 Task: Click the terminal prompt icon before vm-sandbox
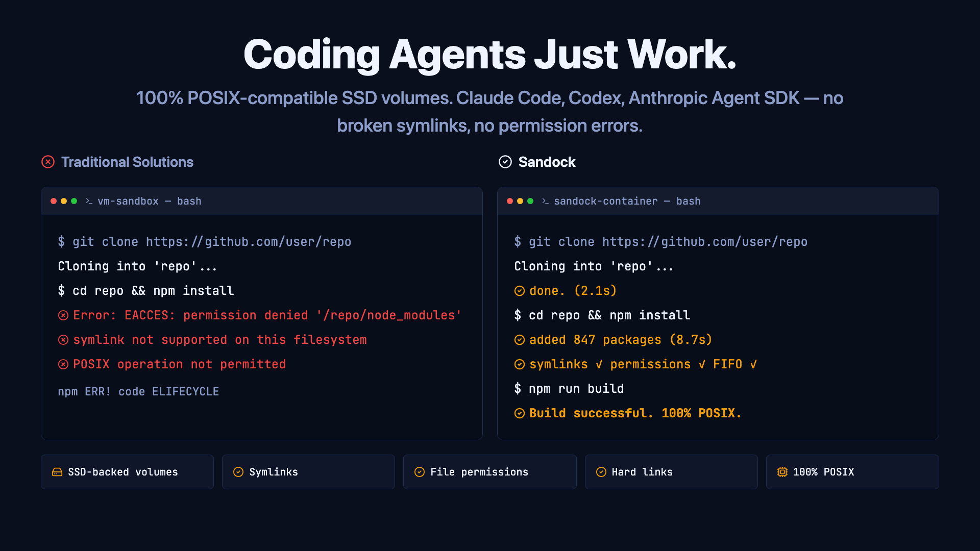(89, 201)
